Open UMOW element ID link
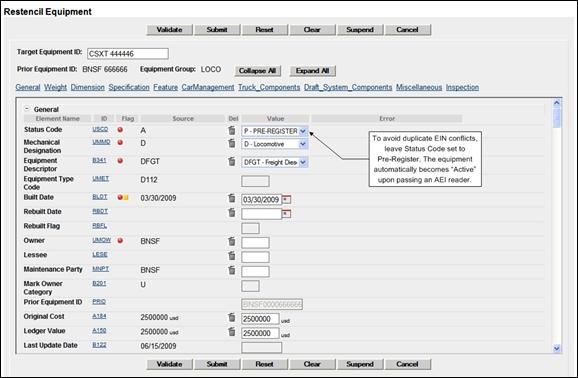Image resolution: width=578 pixels, height=378 pixels. coord(101,240)
